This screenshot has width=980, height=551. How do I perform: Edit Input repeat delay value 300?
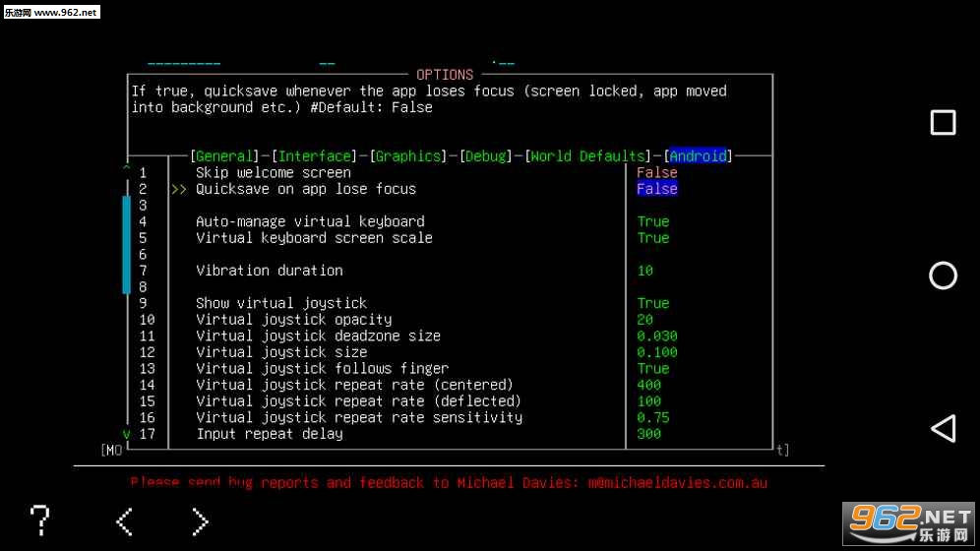648,434
